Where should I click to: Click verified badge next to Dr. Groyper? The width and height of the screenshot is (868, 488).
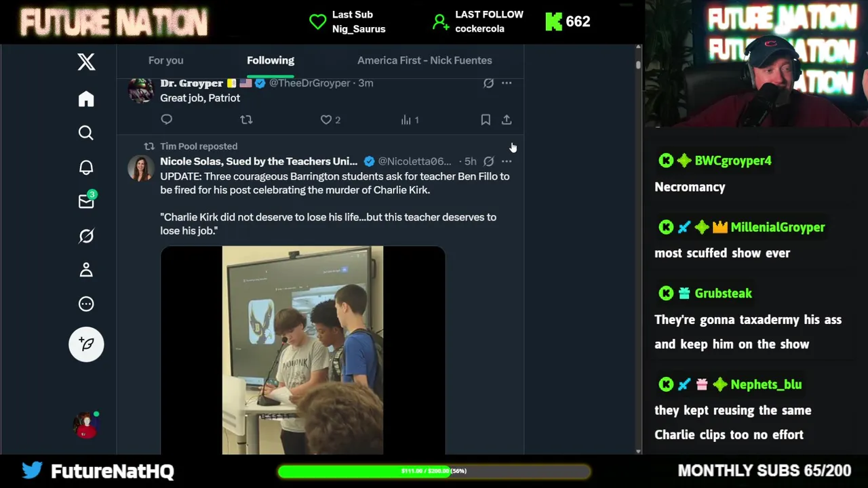[x=260, y=83]
